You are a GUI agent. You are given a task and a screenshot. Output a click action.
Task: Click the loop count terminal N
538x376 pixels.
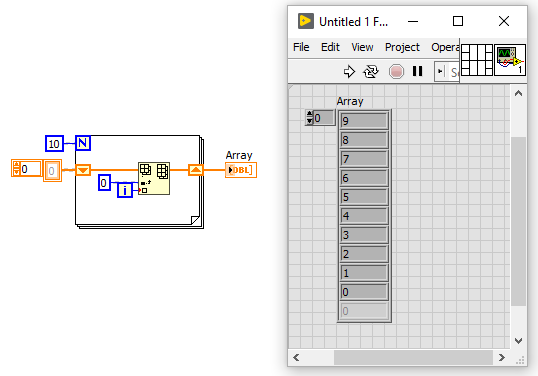[x=83, y=143]
